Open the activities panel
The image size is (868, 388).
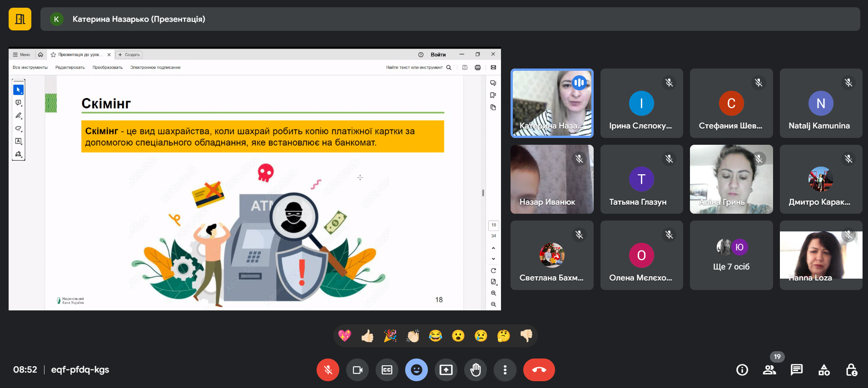point(824,370)
